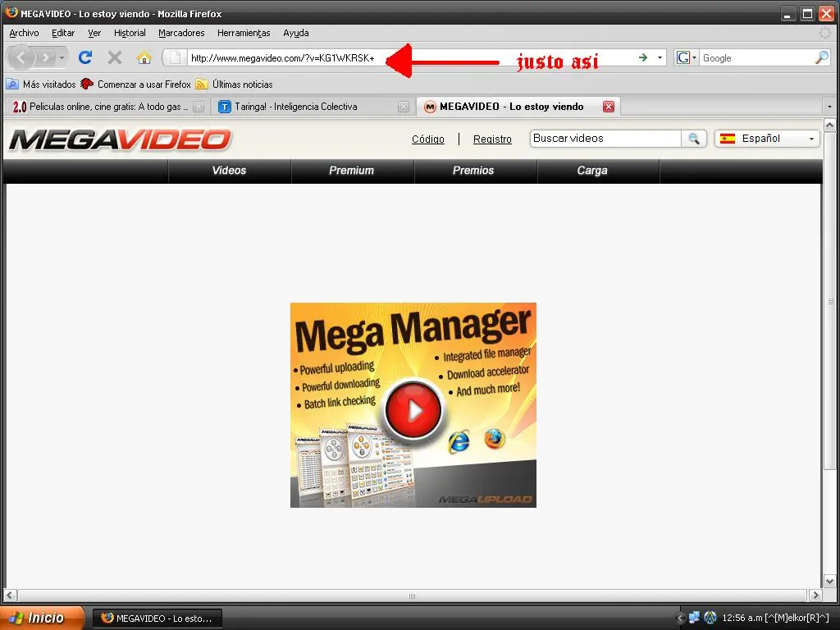Open the Ver menu
This screenshot has height=630, width=840.
pos(94,33)
